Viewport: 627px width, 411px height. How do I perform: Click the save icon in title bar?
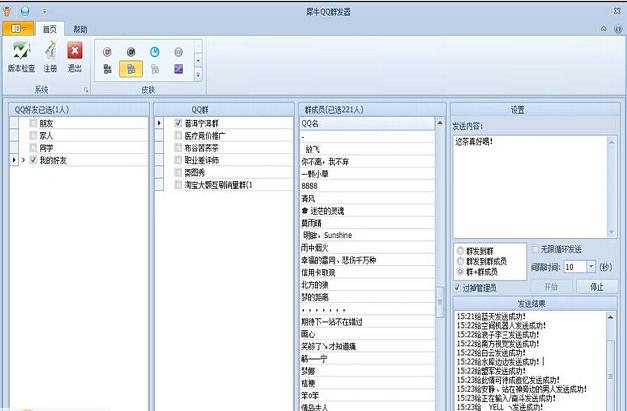coord(24,10)
